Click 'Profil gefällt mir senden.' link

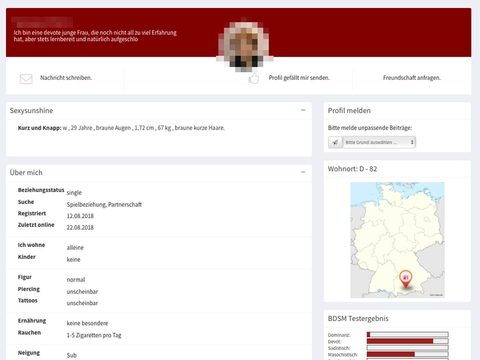click(299, 78)
